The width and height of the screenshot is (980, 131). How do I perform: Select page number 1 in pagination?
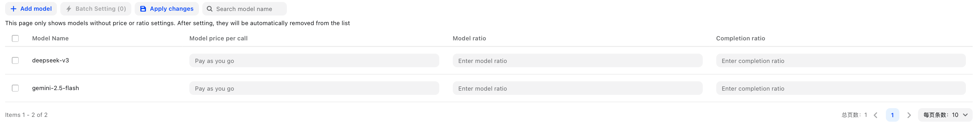pos(892,115)
